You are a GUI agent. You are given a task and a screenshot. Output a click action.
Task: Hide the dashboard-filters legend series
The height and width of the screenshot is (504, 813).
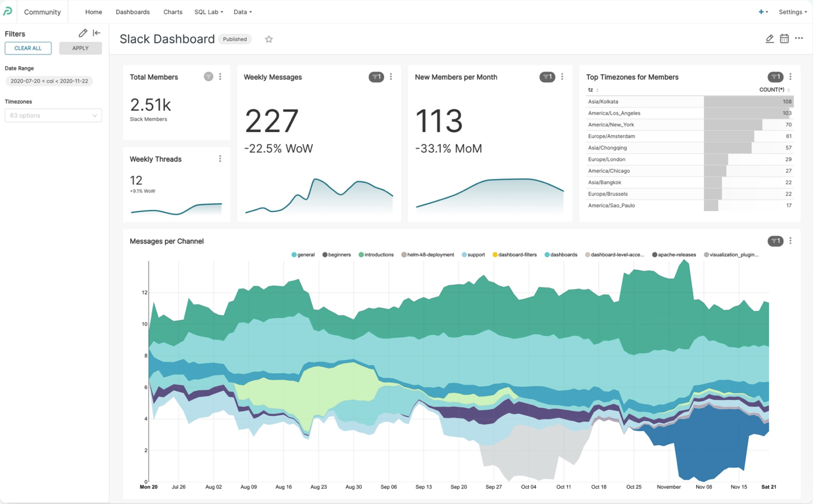515,255
